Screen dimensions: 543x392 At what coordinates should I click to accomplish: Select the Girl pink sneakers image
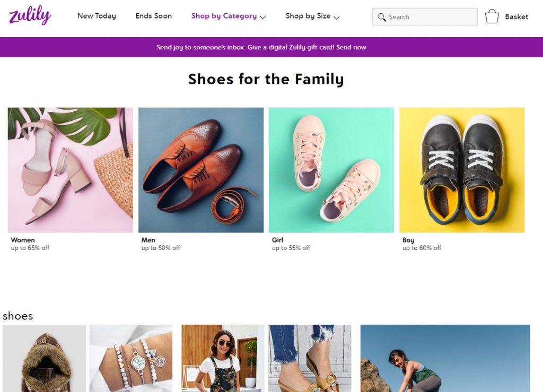pos(331,170)
